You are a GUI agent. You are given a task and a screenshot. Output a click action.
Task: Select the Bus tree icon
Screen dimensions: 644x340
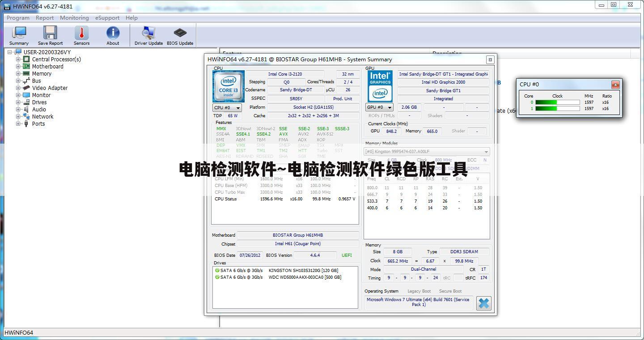tap(26, 81)
